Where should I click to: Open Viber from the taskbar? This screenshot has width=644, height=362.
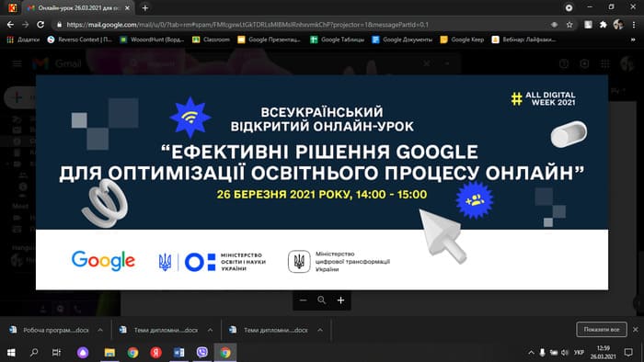pos(201,352)
